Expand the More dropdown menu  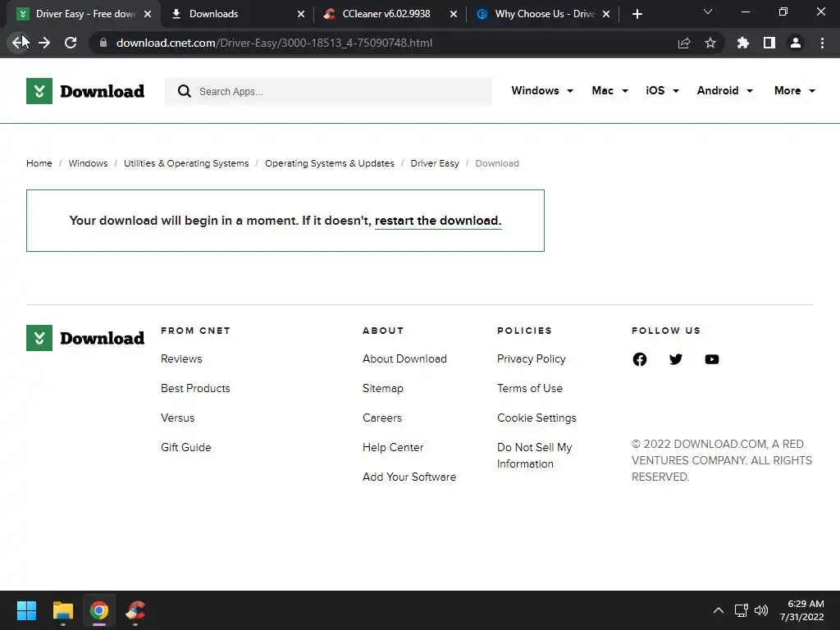click(794, 90)
